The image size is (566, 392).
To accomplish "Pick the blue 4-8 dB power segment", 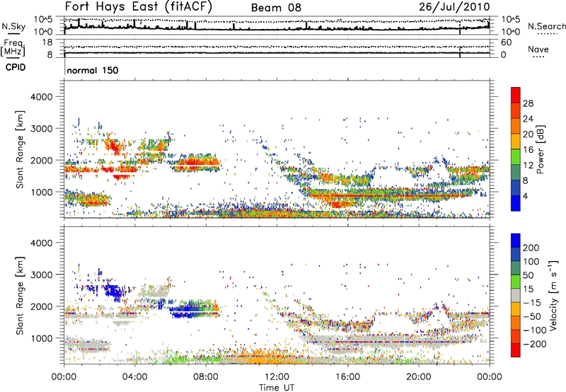I will pyautogui.click(x=516, y=188).
